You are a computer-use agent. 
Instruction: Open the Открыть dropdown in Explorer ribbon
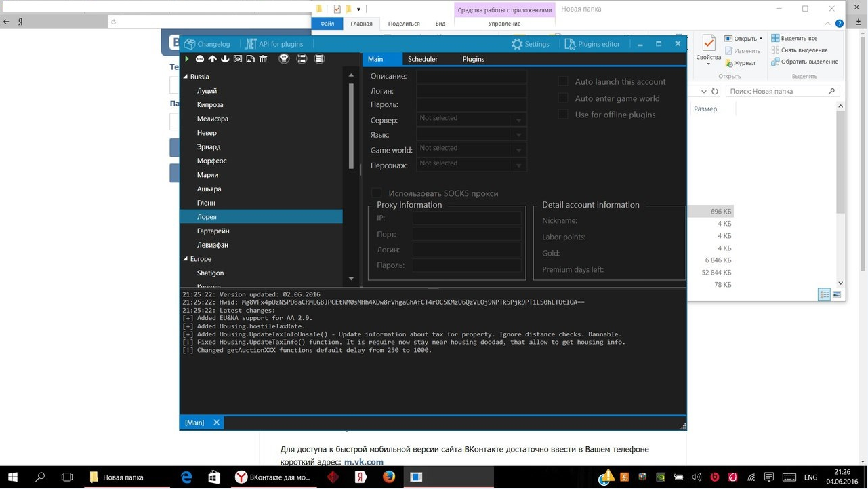[743, 39]
